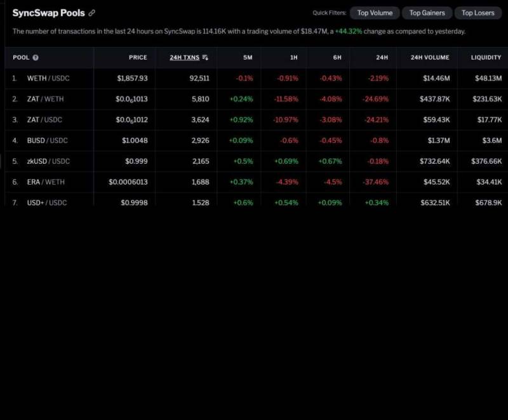
Task: Click the 24H change column header
Action: [x=382, y=58]
